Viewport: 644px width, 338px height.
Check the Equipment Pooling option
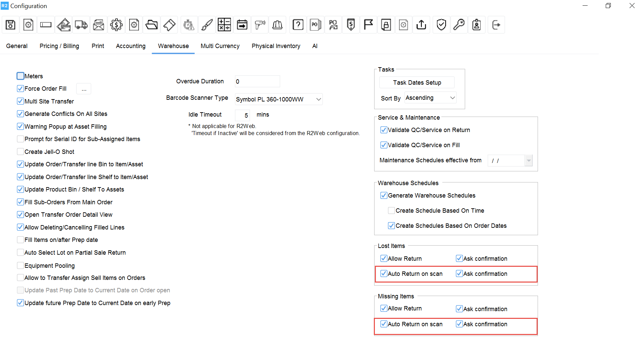pos(20,265)
